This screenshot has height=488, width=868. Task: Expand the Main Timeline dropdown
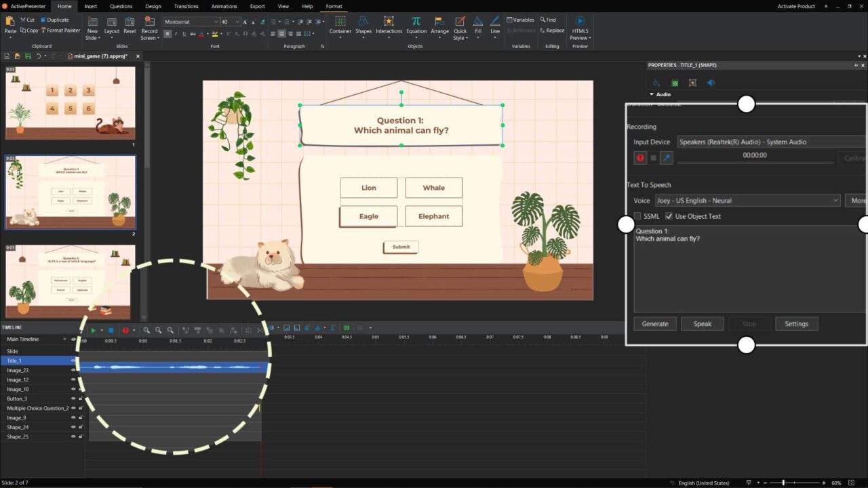coord(65,339)
